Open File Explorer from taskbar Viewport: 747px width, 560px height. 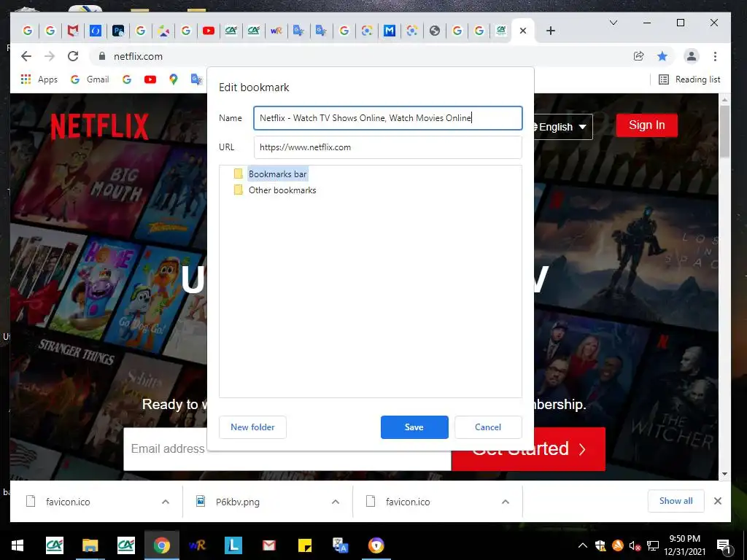pyautogui.click(x=90, y=545)
